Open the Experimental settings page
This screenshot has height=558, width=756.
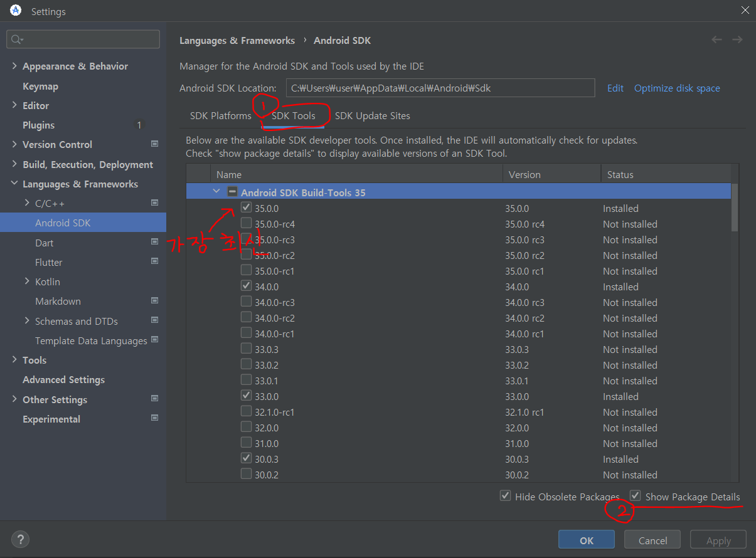pyautogui.click(x=51, y=419)
